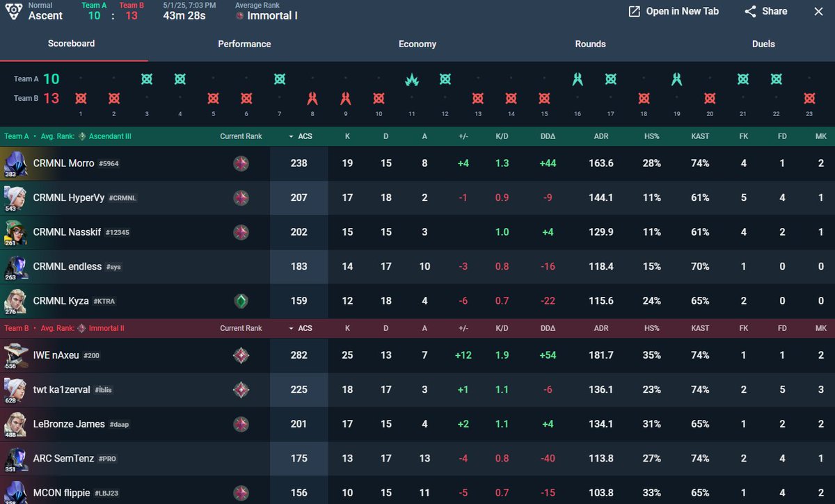The image size is (835, 504).
Task: Click the Share button
Action: point(765,11)
